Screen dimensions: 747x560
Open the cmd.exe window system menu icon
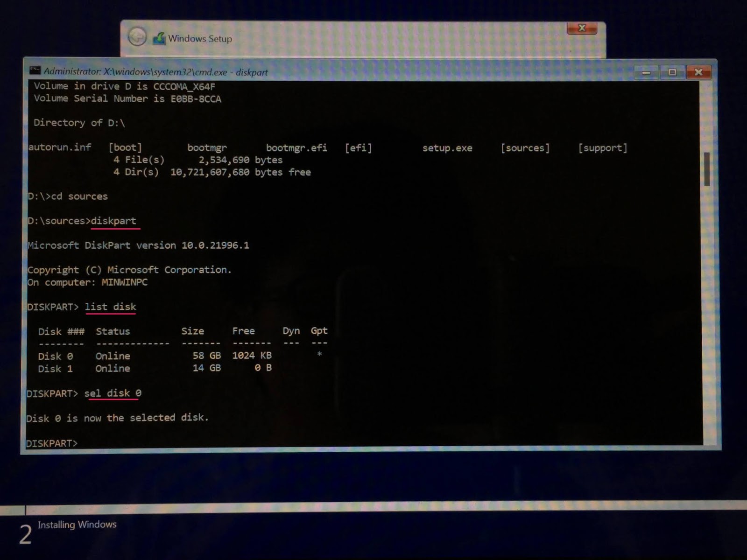point(35,70)
